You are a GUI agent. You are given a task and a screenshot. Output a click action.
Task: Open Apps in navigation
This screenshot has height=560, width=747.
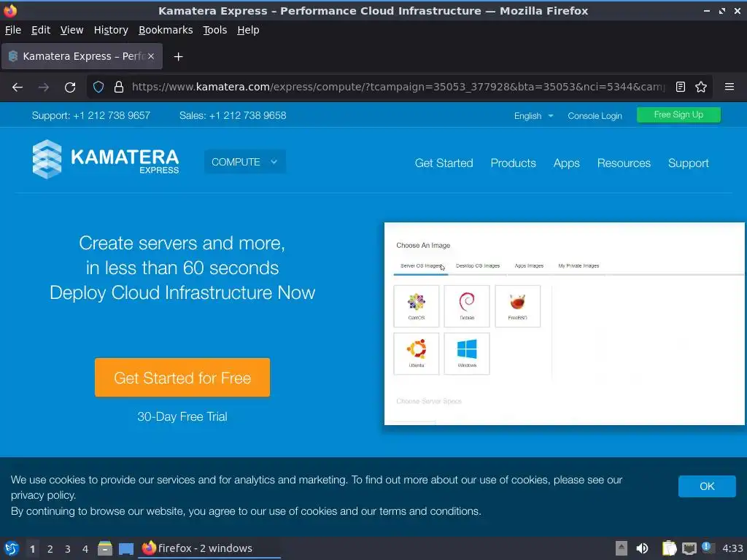coord(566,163)
